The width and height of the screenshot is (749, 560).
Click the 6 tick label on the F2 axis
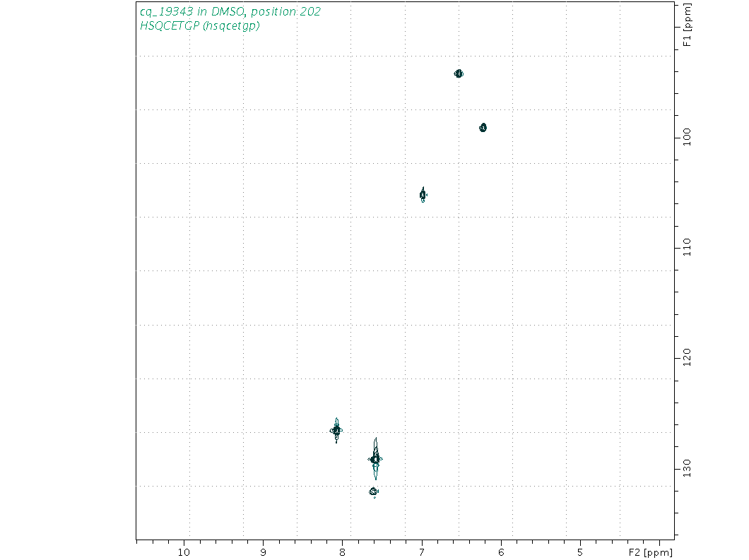[501, 552]
